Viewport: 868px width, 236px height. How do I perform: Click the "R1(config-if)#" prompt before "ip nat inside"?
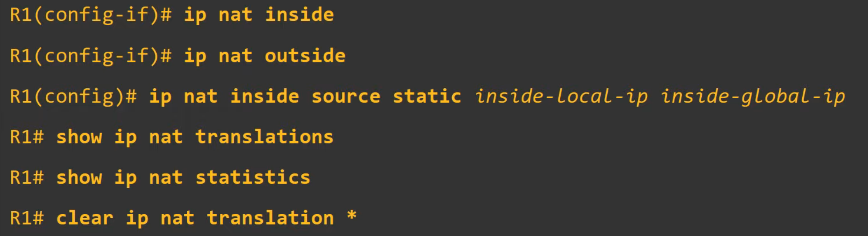point(91,15)
